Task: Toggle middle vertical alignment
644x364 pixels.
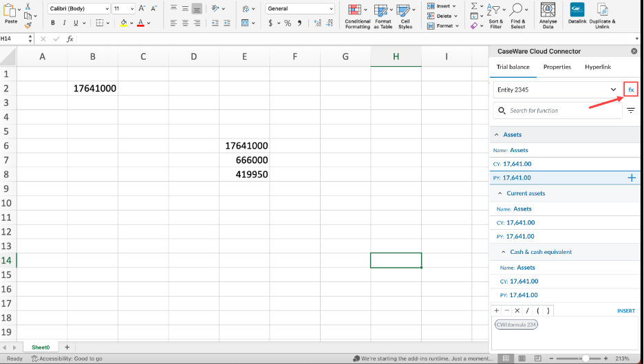Action: coord(185,8)
